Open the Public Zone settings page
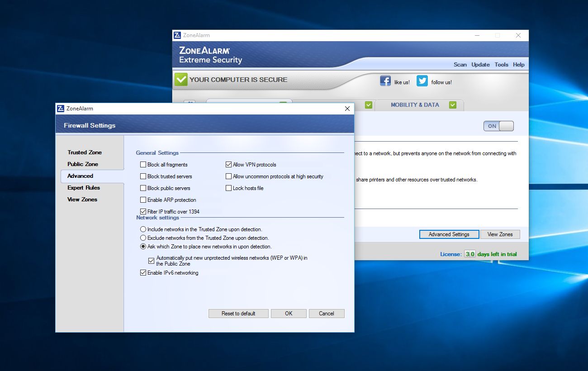Viewport: 588px width, 371px height. click(x=83, y=164)
